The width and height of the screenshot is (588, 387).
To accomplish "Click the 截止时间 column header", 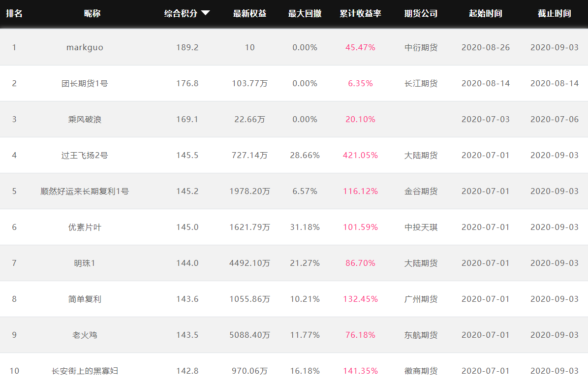I will coord(554,13).
